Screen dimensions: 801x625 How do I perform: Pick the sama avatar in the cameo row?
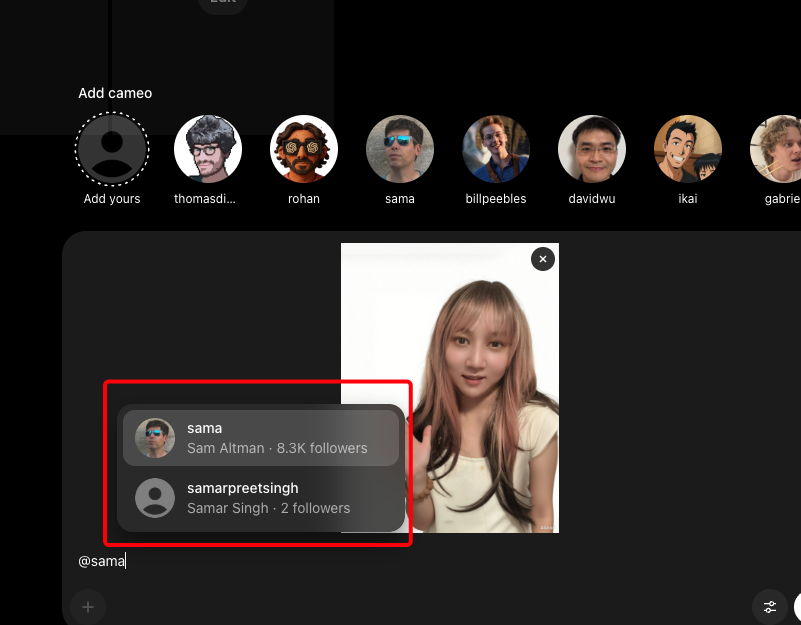click(400, 149)
